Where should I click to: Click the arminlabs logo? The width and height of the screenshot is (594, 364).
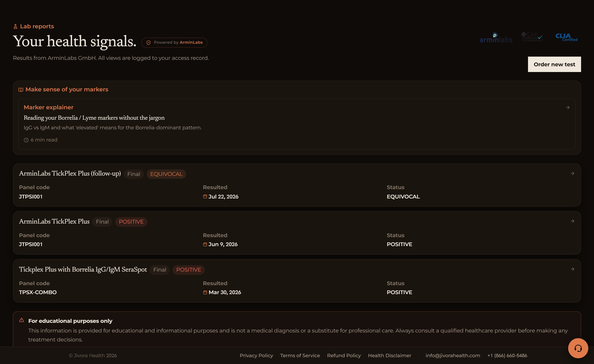pos(496,38)
